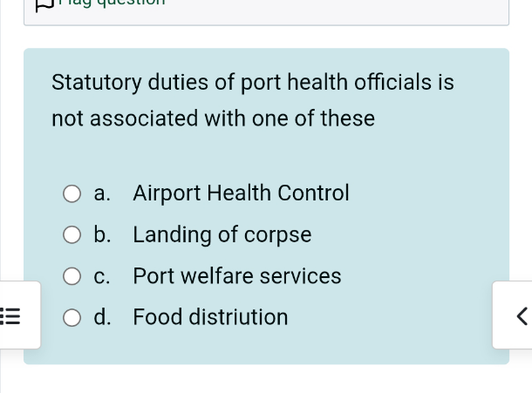This screenshot has height=393, width=532.
Task: Click the letter label b.
Action: pyautogui.click(x=102, y=235)
